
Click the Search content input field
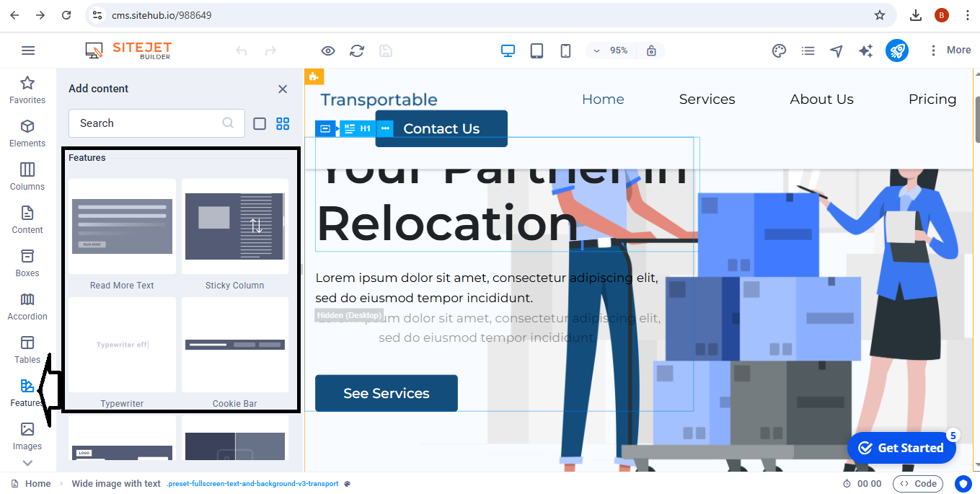click(x=148, y=123)
